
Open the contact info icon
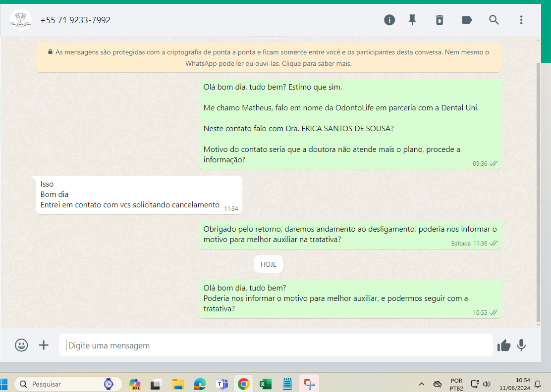click(x=389, y=20)
